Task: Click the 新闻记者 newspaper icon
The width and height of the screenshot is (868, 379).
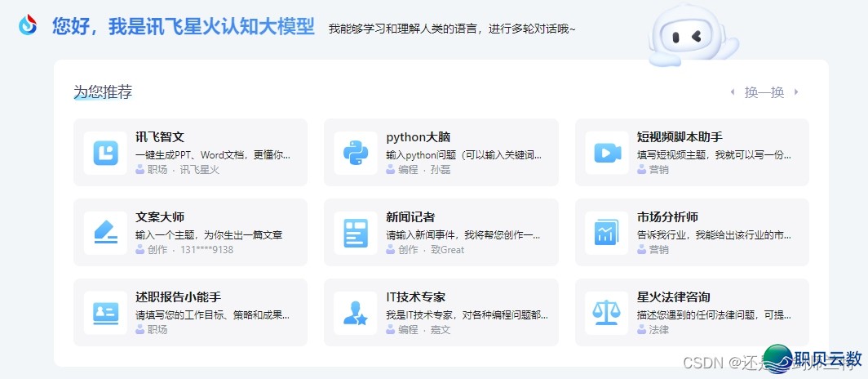Action: (x=356, y=233)
